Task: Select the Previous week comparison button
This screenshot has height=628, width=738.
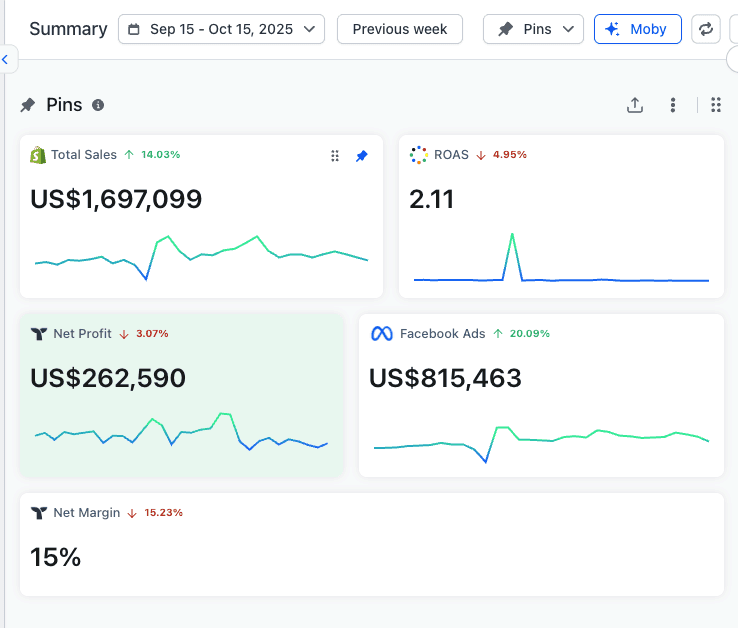Action: [x=400, y=29]
